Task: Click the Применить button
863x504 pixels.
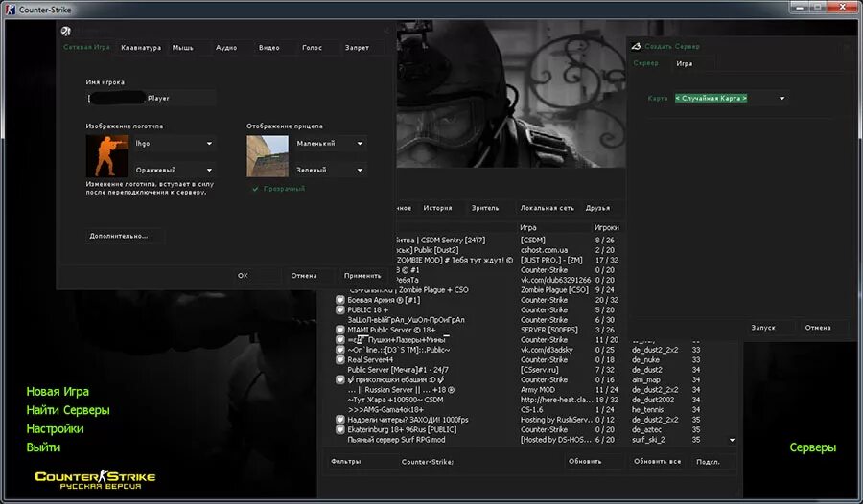Action: (362, 276)
